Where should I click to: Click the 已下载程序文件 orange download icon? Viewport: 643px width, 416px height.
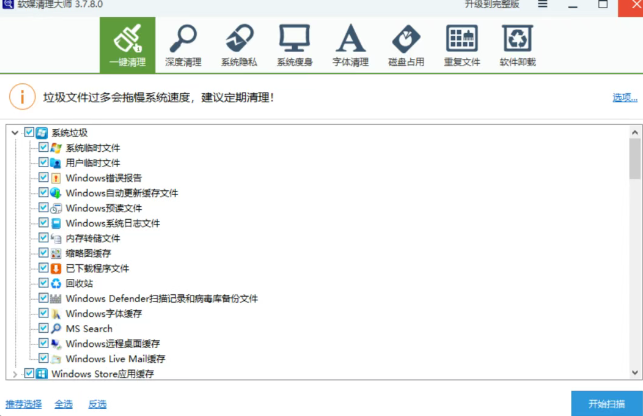[56, 268]
